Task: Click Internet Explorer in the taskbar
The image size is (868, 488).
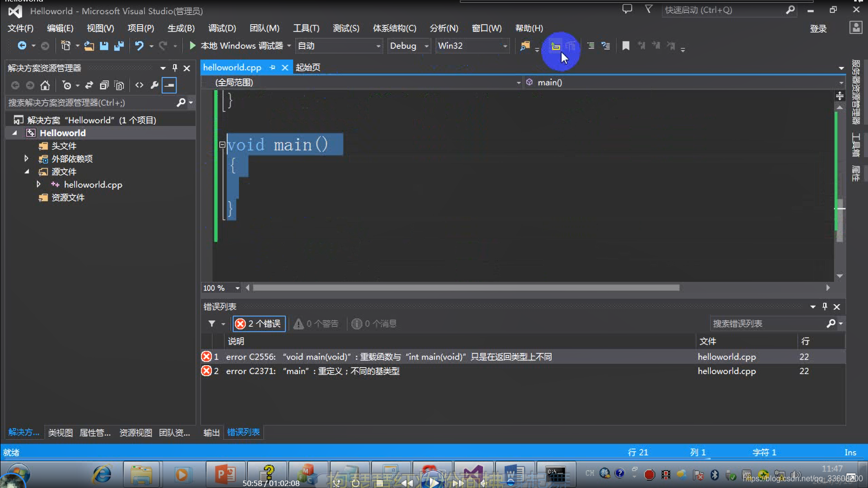Action: 102,475
